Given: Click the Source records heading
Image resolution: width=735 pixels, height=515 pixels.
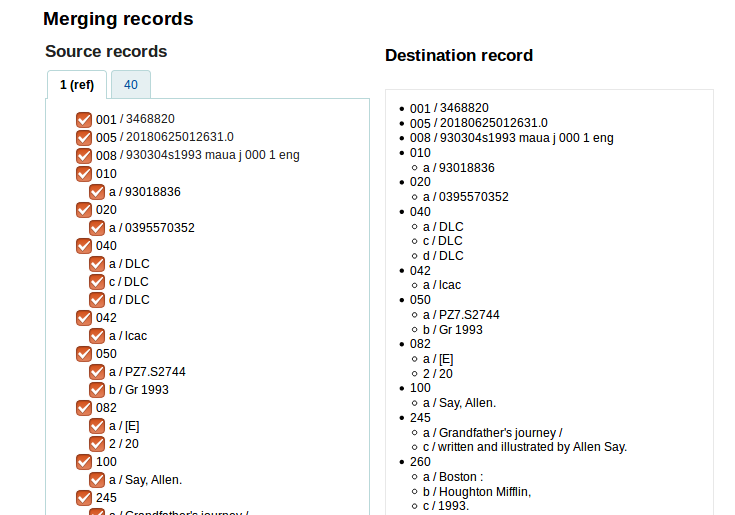Looking at the screenshot, I should (x=106, y=51).
